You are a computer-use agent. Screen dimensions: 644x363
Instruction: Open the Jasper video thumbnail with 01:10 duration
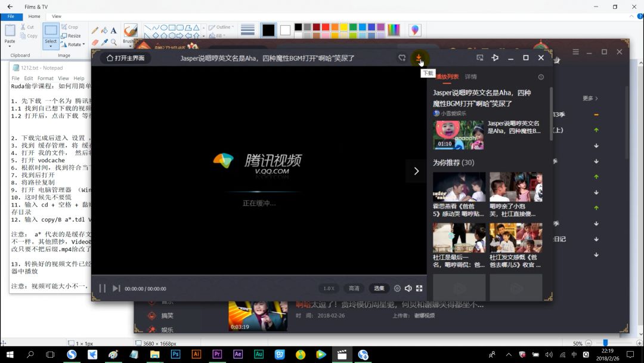(459, 135)
